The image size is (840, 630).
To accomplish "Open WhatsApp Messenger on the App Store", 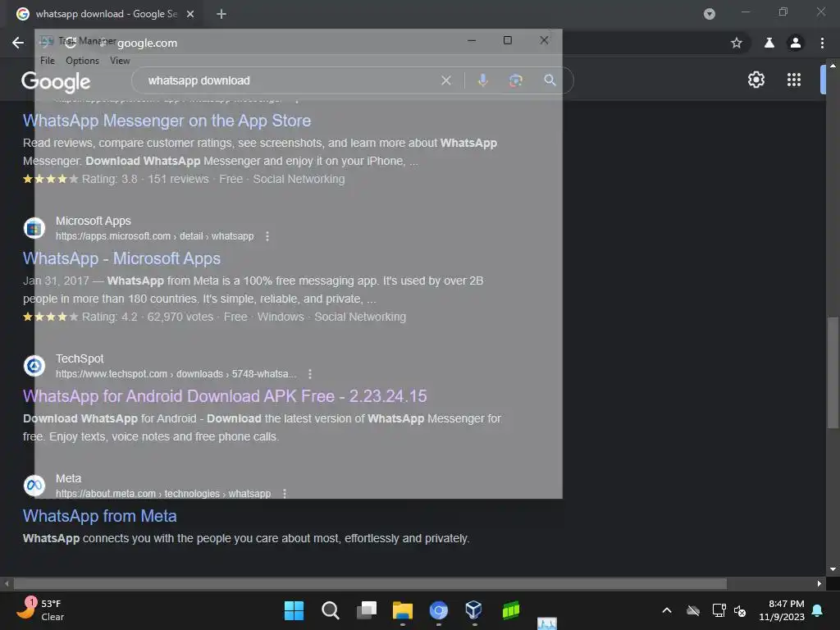I will click(x=167, y=121).
